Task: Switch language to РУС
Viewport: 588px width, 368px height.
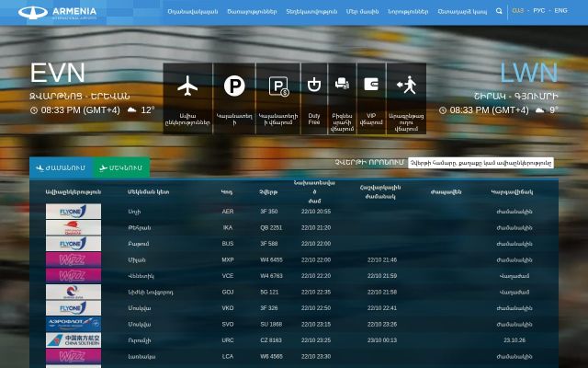Action: (x=539, y=10)
